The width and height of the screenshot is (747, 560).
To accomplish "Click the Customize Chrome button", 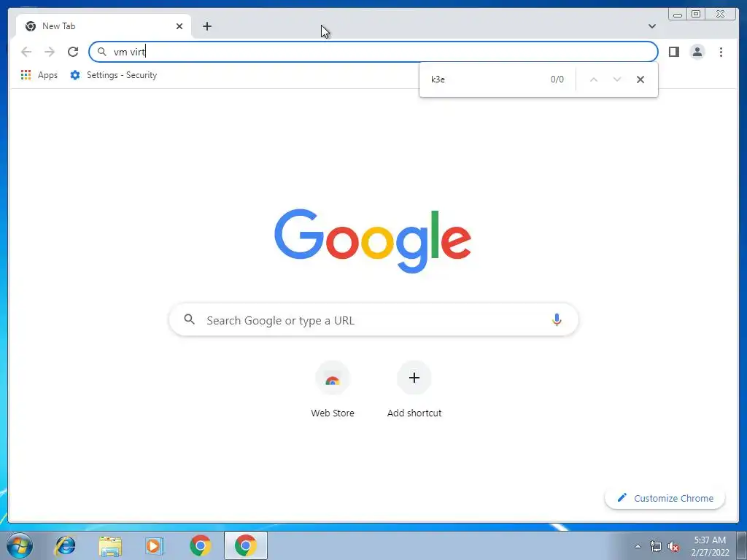I will click(665, 498).
